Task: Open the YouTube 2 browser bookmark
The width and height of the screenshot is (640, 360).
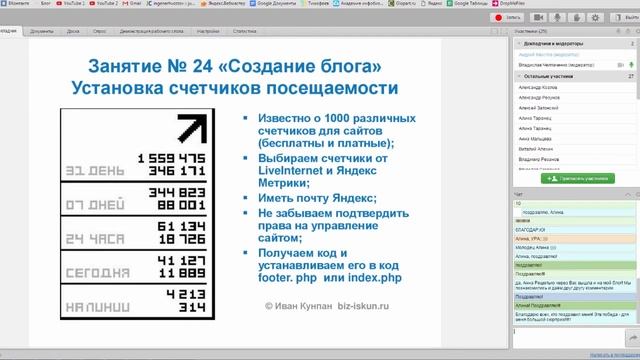Action: pos(103,3)
